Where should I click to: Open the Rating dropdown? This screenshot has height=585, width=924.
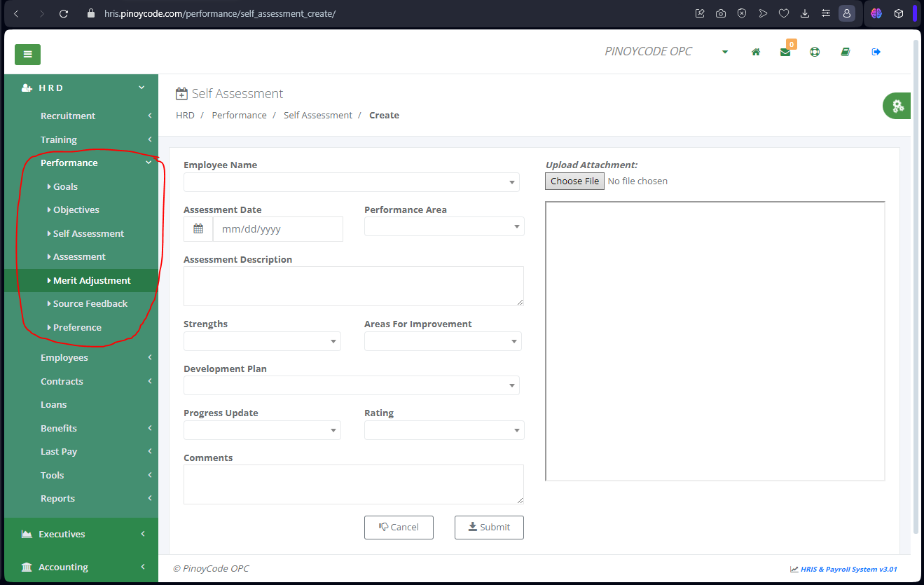tap(444, 430)
